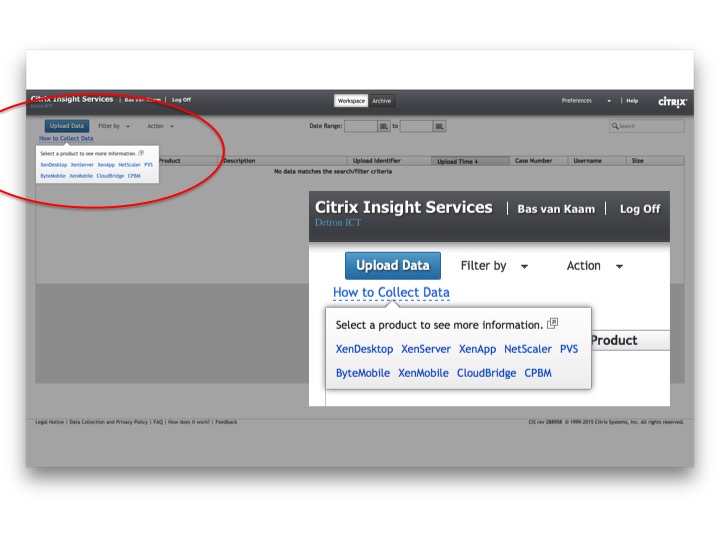Open the XenApp link in the enlarged popup
This screenshot has width=720, height=540.
(x=478, y=349)
